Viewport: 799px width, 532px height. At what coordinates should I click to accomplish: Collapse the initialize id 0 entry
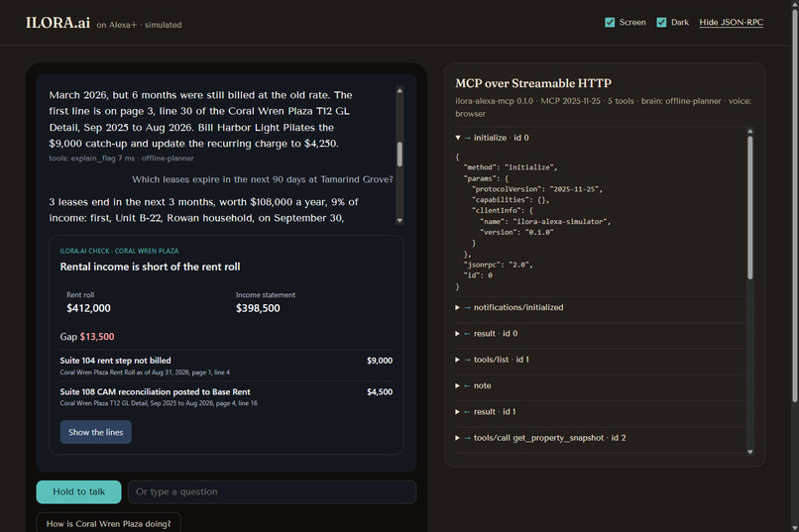[x=600, y=138]
